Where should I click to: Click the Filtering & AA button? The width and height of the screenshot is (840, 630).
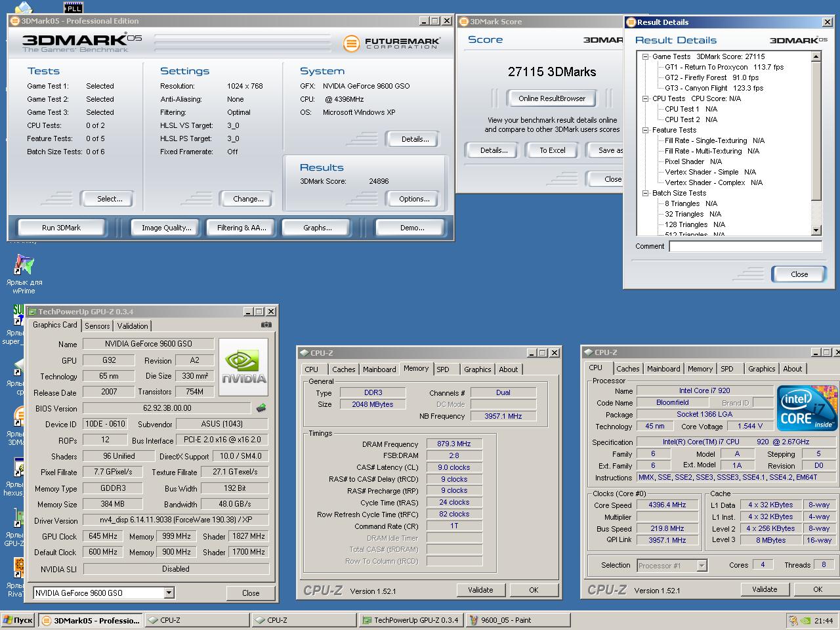pos(241,228)
